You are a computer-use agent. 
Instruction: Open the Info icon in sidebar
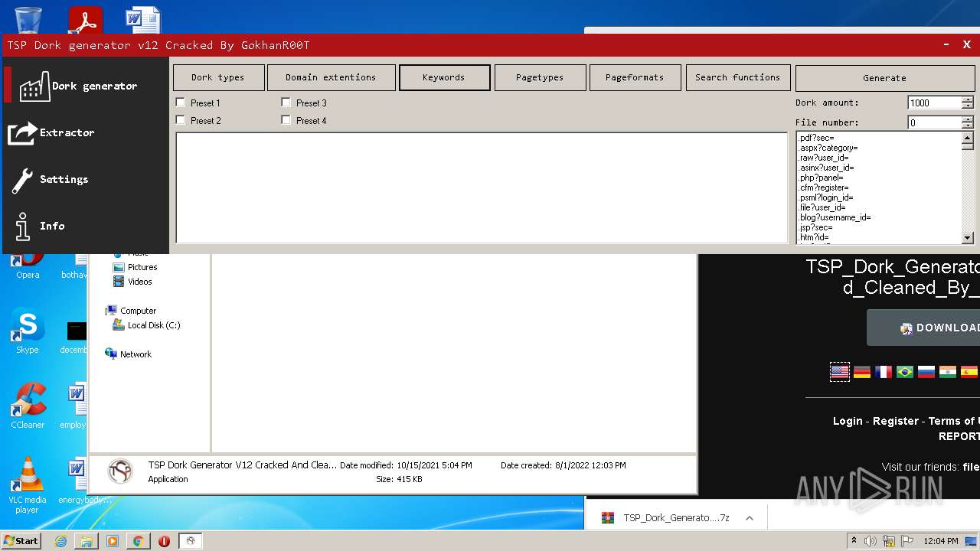pos(22,227)
